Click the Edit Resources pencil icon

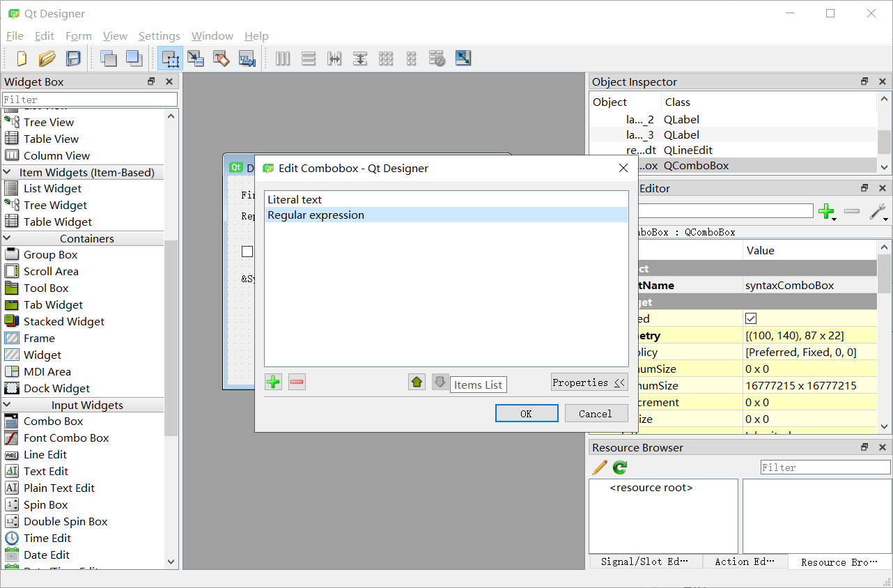pyautogui.click(x=600, y=467)
